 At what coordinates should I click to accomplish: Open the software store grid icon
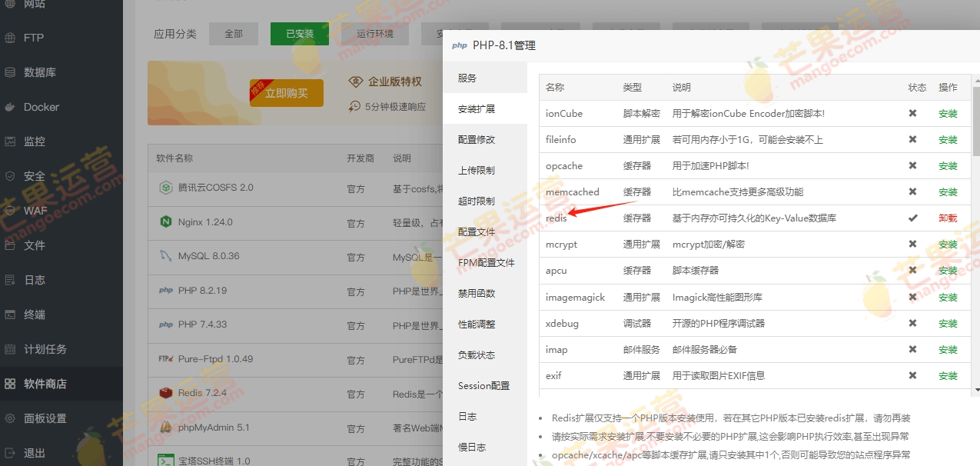click(10, 384)
